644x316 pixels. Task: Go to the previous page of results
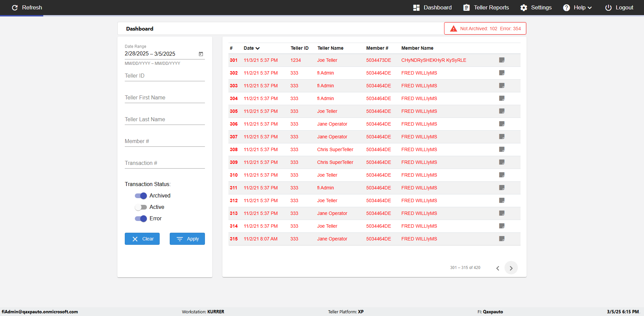coord(498,268)
